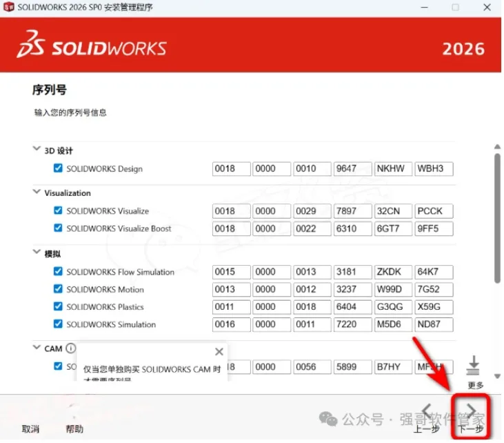Toggle SOLIDWORKS Simulation checkbox
The image size is (504, 443).
58,324
